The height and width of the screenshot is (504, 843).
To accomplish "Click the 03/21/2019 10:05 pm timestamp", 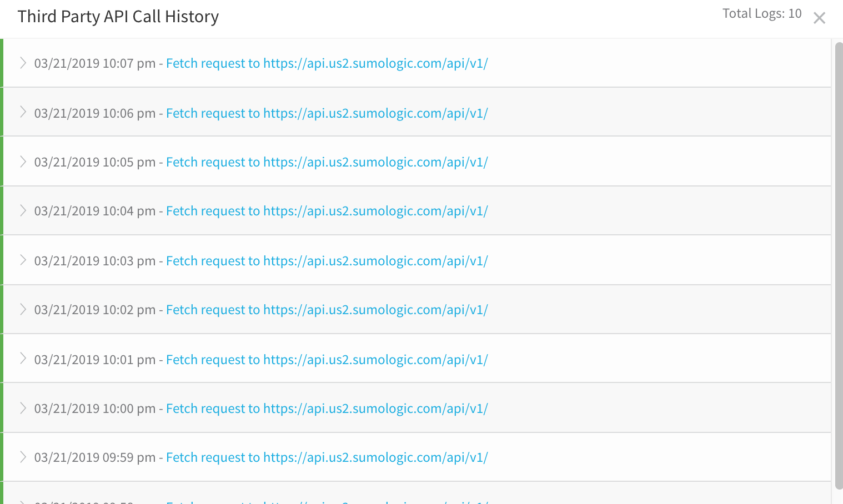I will click(95, 162).
